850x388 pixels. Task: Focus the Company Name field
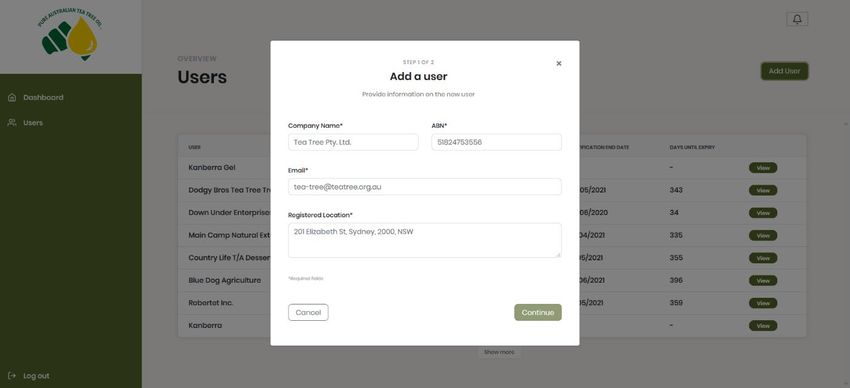pos(353,142)
